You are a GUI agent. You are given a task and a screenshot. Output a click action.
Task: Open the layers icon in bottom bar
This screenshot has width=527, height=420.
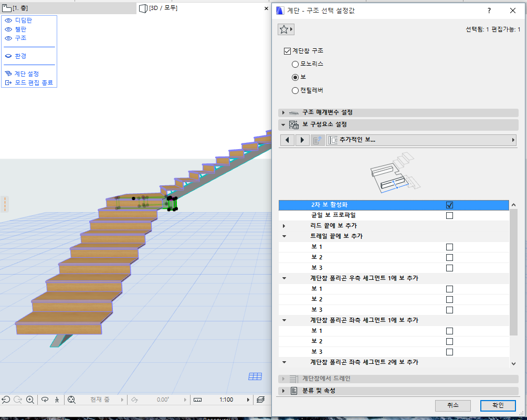260,400
